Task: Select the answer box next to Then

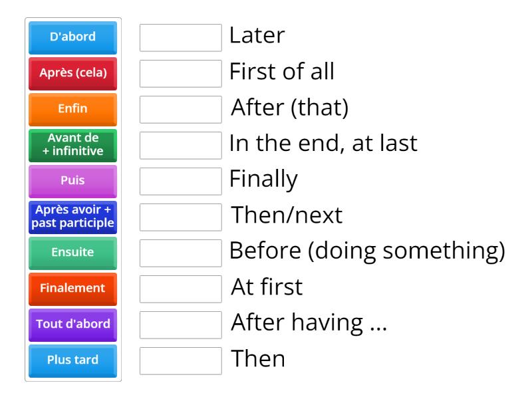Action: [181, 360]
